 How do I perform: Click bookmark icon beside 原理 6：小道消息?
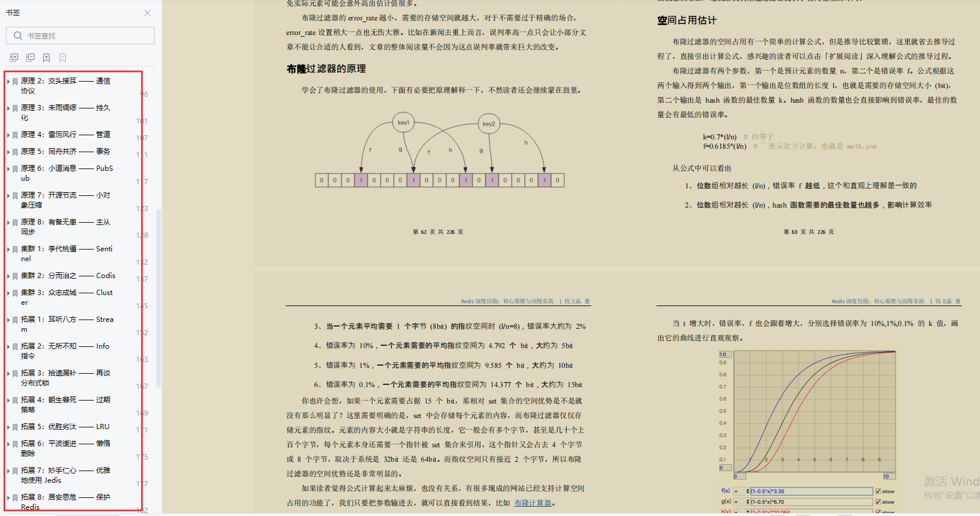pyautogui.click(x=15, y=169)
